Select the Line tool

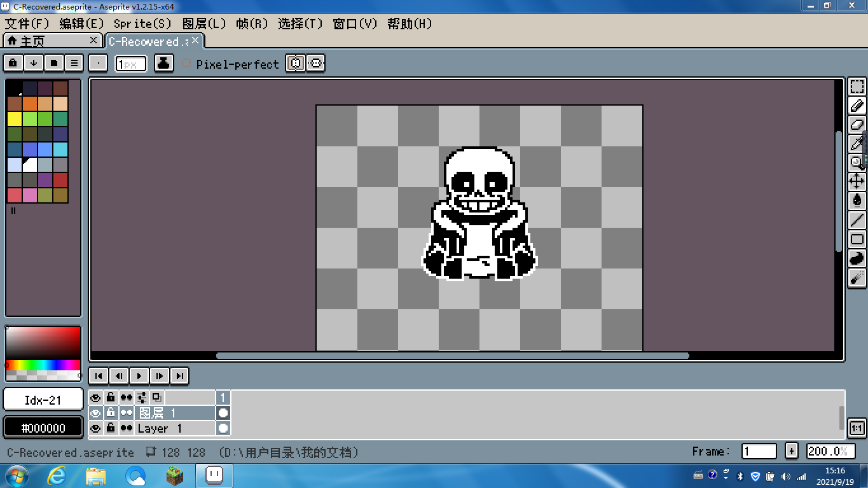tap(857, 220)
